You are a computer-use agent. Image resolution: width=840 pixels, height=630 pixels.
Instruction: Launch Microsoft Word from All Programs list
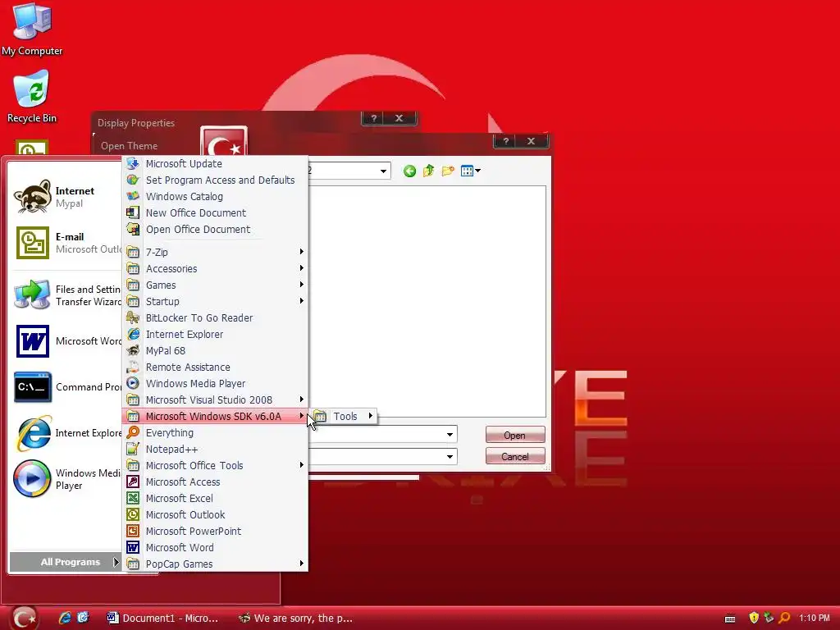click(216, 547)
